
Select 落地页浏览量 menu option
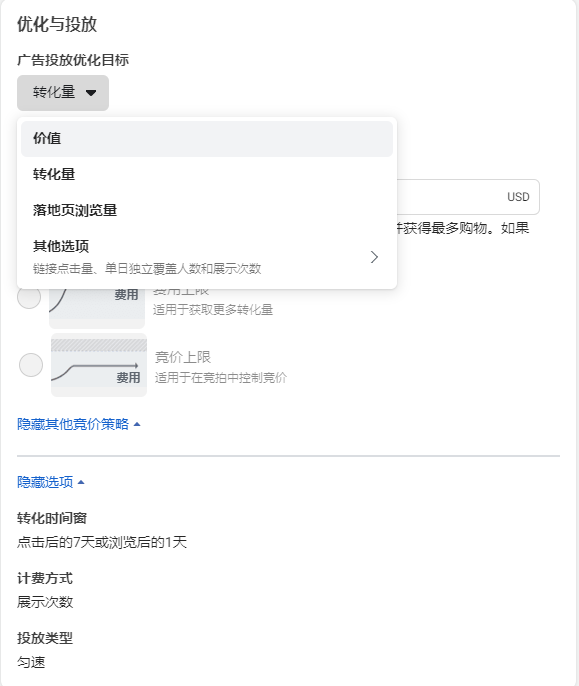[x=207, y=210]
